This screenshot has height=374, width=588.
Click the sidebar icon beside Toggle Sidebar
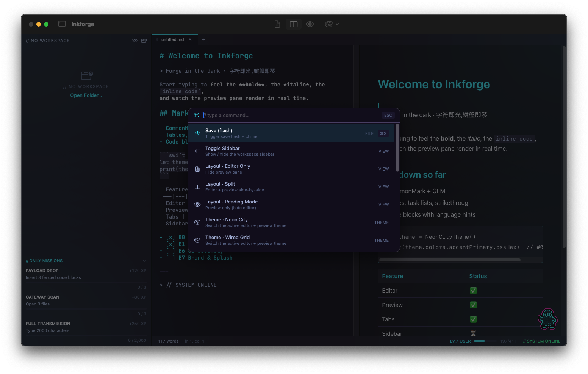[197, 151]
